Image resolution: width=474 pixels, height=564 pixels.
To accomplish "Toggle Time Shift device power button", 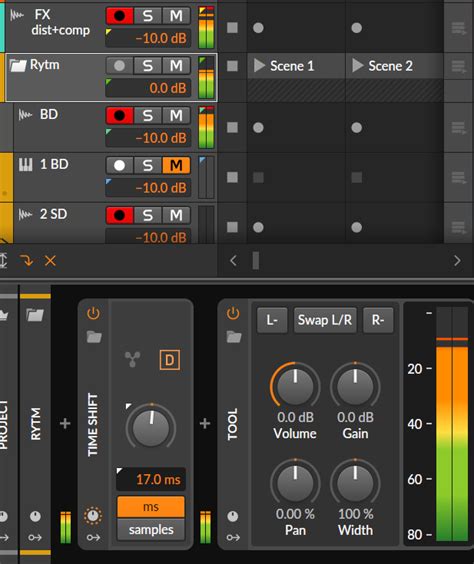I will pyautogui.click(x=93, y=313).
